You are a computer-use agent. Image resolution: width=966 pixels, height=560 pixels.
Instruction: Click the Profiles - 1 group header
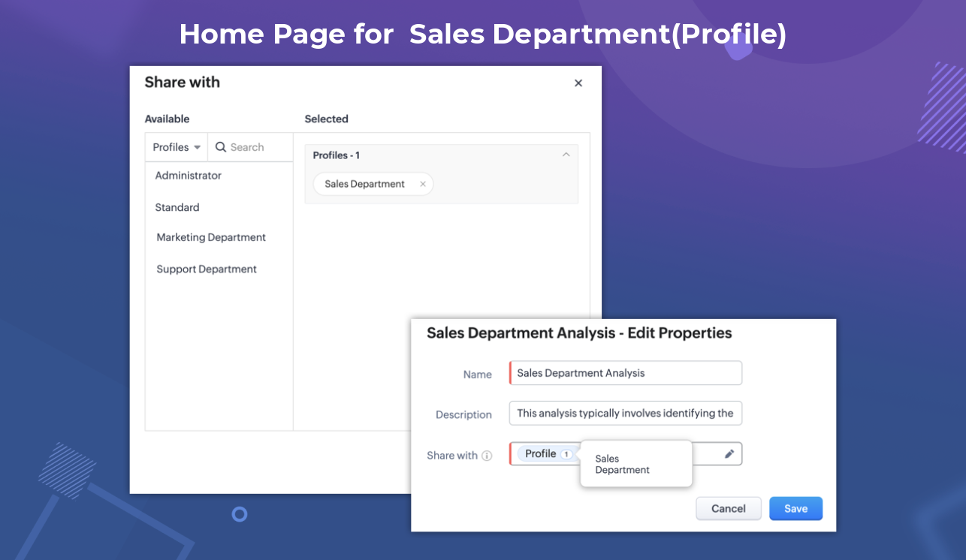tap(337, 155)
